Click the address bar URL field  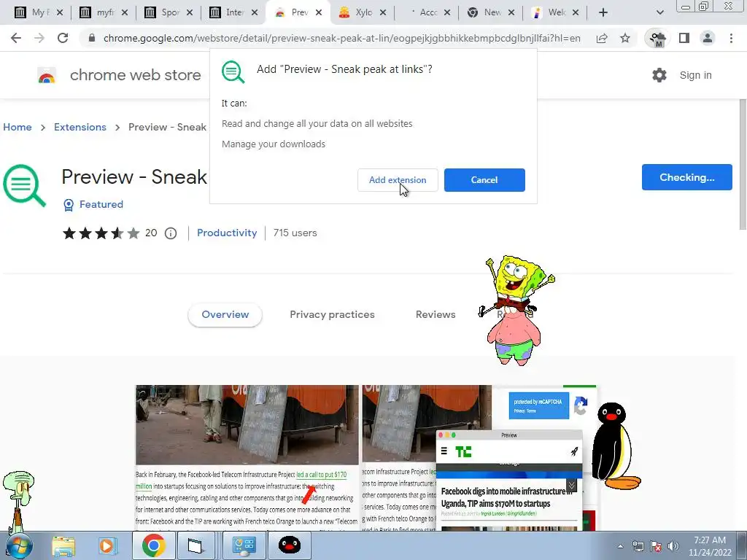coord(341,38)
